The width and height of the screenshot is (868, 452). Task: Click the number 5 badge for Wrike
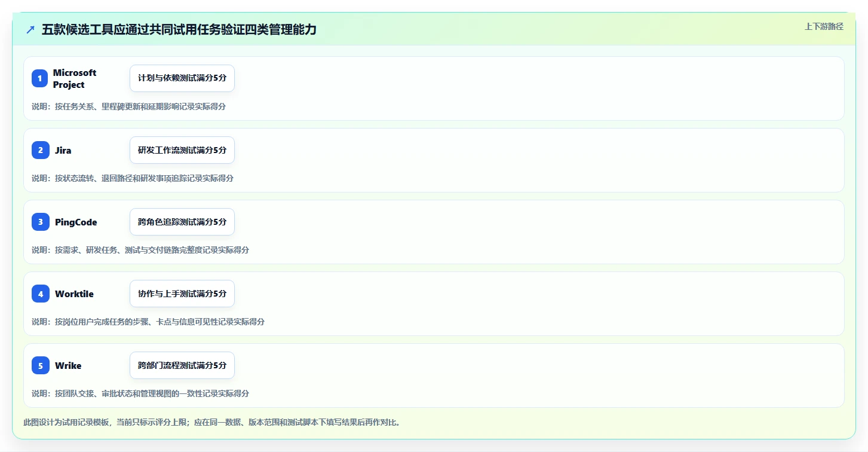click(40, 365)
